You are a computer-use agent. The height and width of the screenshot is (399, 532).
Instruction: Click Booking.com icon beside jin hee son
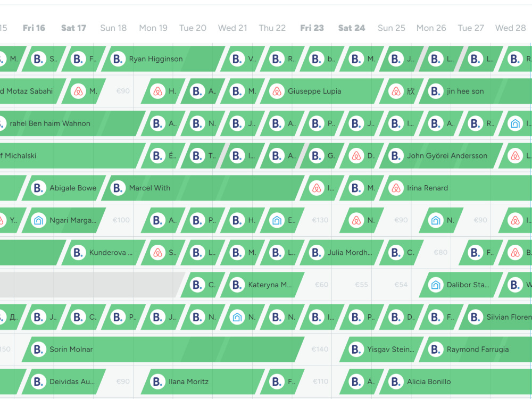[435, 92]
